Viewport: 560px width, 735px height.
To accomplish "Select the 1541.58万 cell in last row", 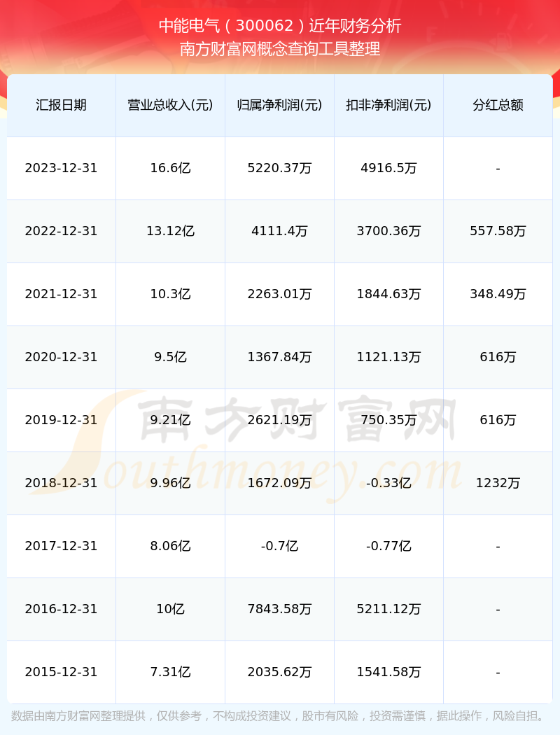I will coord(388,672).
